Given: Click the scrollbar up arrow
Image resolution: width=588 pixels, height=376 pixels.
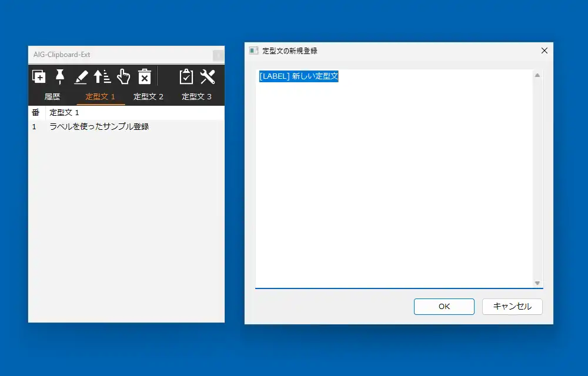Looking at the screenshot, I should 537,75.
